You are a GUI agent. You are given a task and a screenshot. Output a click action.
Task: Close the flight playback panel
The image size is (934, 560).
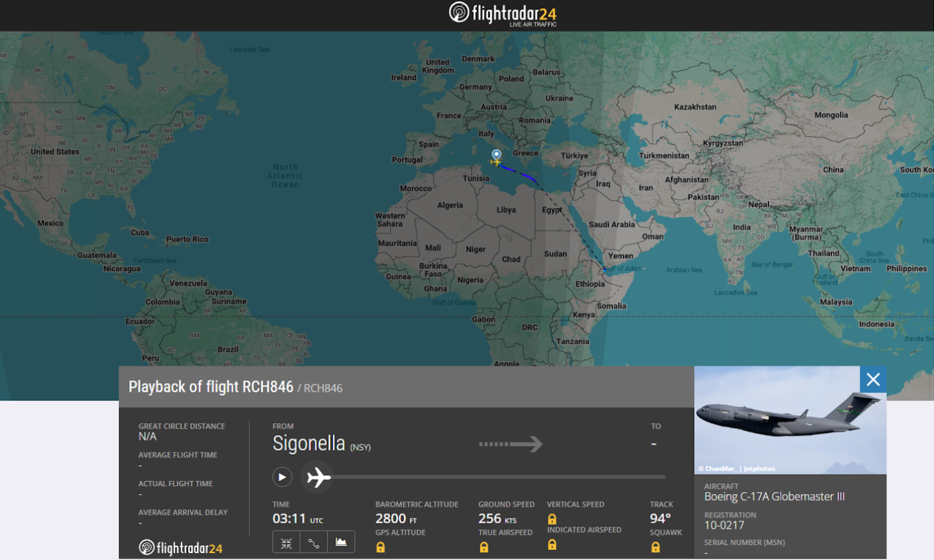[873, 380]
